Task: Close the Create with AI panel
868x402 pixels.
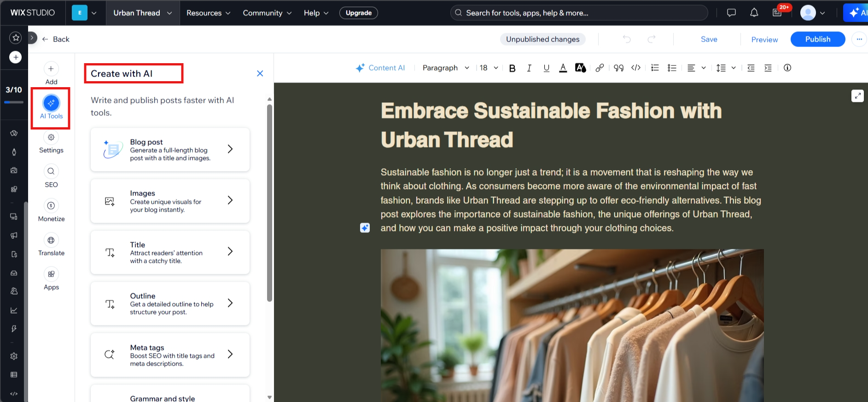Action: coord(260,73)
